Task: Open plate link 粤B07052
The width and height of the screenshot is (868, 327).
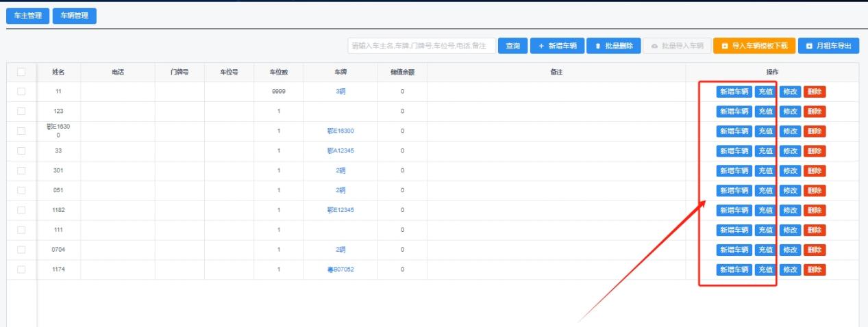Action: point(340,270)
